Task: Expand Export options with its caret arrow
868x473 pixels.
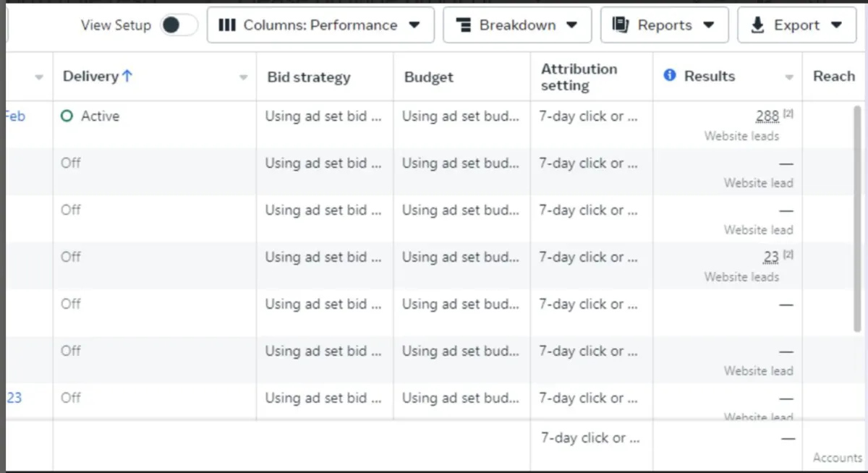Action: pos(837,25)
